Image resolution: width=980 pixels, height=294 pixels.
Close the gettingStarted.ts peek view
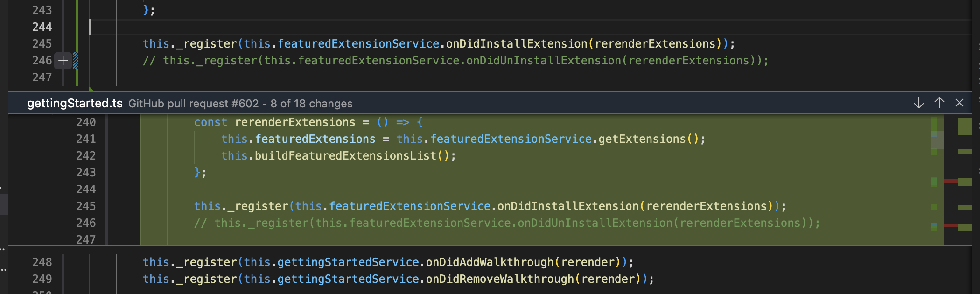[x=960, y=103]
